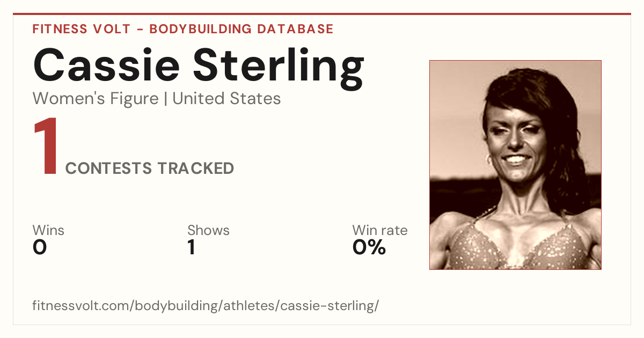Viewport: 644px width, 338px height.
Task: Click the word Cassie in the title
Action: tap(106, 65)
